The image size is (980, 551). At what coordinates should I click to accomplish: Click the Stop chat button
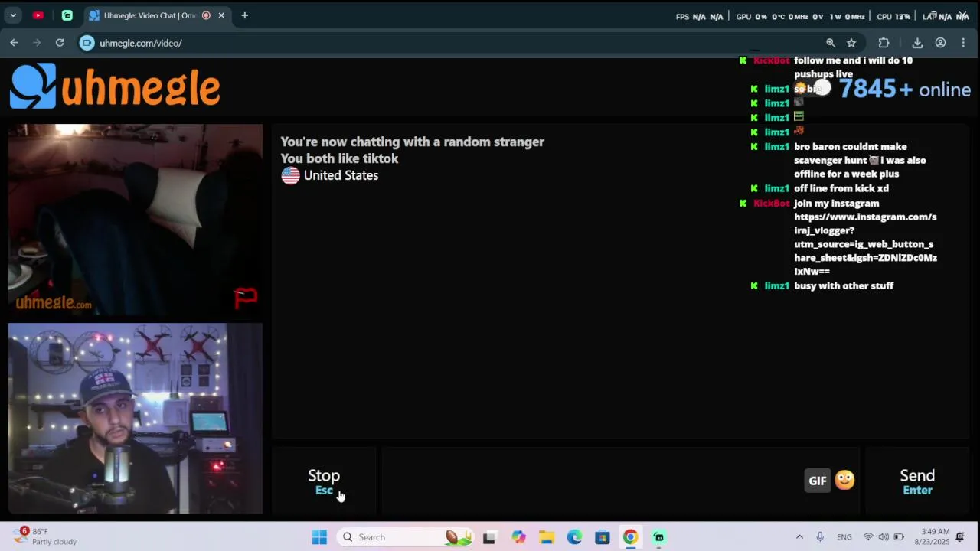click(x=324, y=481)
